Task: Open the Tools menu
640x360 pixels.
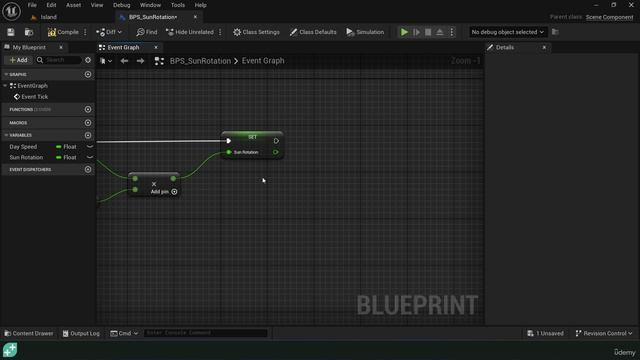Action: click(178, 5)
